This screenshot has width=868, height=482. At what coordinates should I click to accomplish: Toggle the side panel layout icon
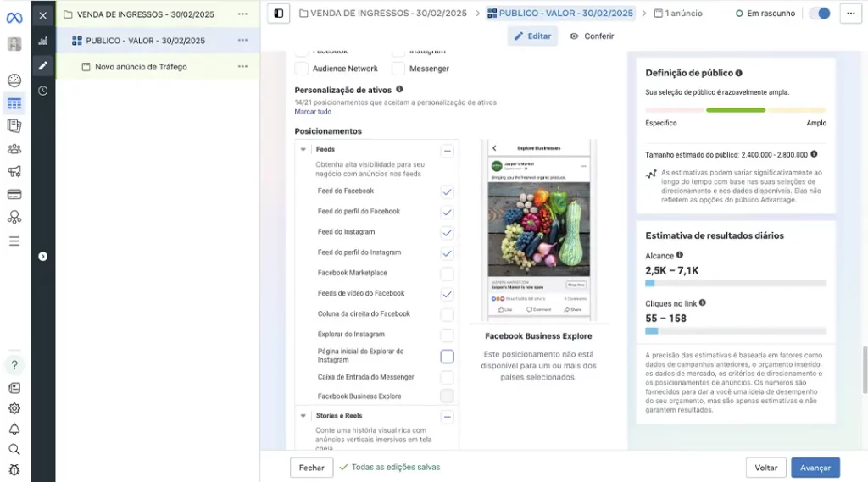pos(279,14)
